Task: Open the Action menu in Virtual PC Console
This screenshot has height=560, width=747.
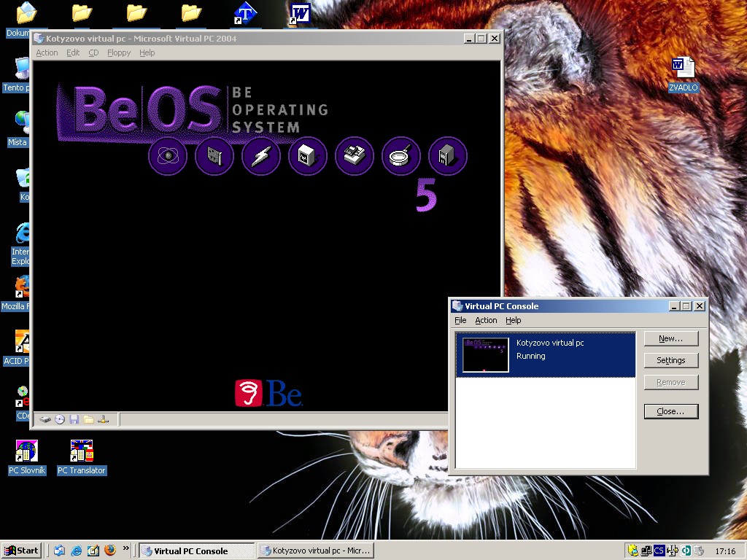Action: 486,320
